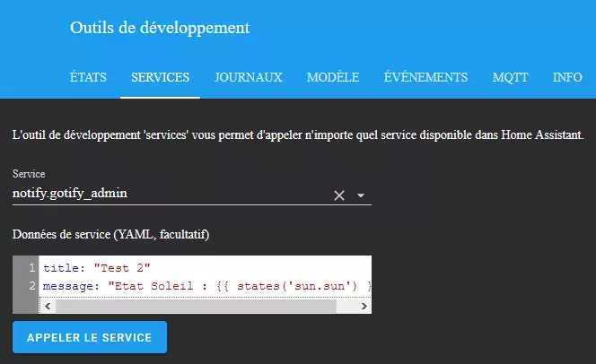Place cursor on the 'title' key

tap(61, 268)
